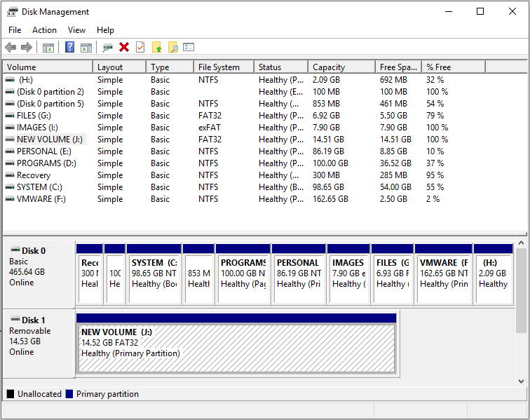Select the PROGRAMS (D:) volume row
This screenshot has width=530, height=420.
click(264, 163)
